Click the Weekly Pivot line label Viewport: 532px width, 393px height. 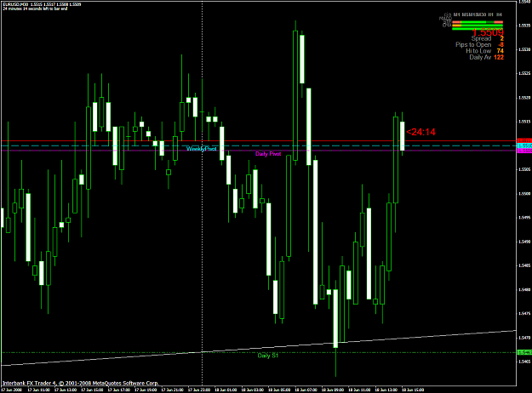click(202, 149)
